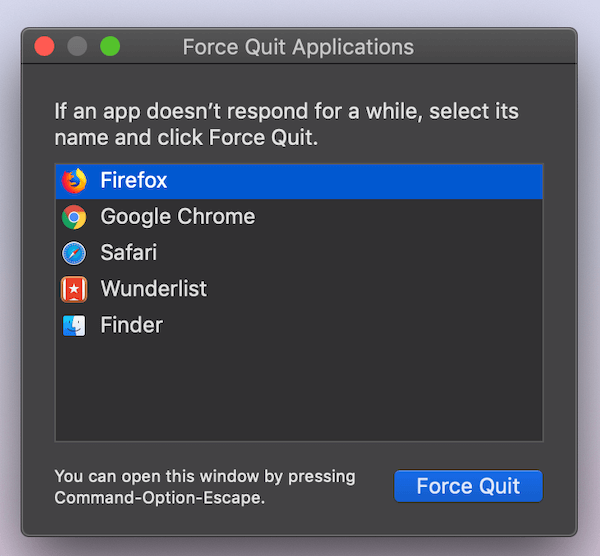Click the Safari compass icon
Image resolution: width=600 pixels, height=556 pixels.
click(x=74, y=253)
